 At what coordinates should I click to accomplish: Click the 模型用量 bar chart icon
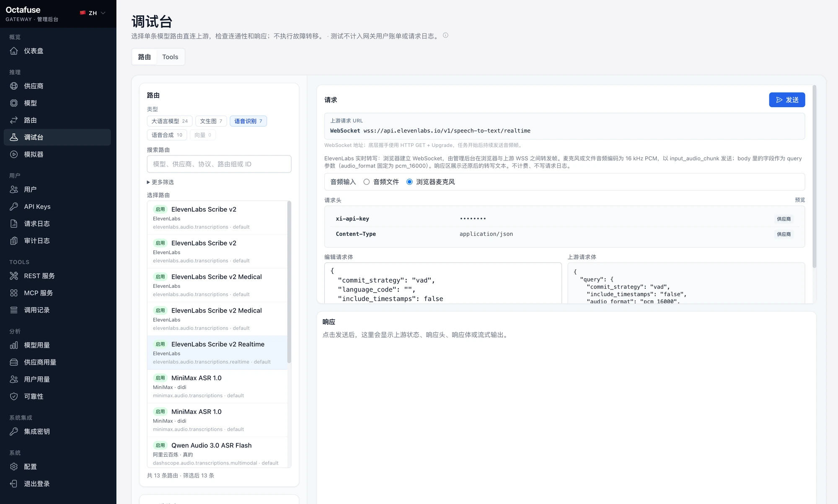click(14, 345)
